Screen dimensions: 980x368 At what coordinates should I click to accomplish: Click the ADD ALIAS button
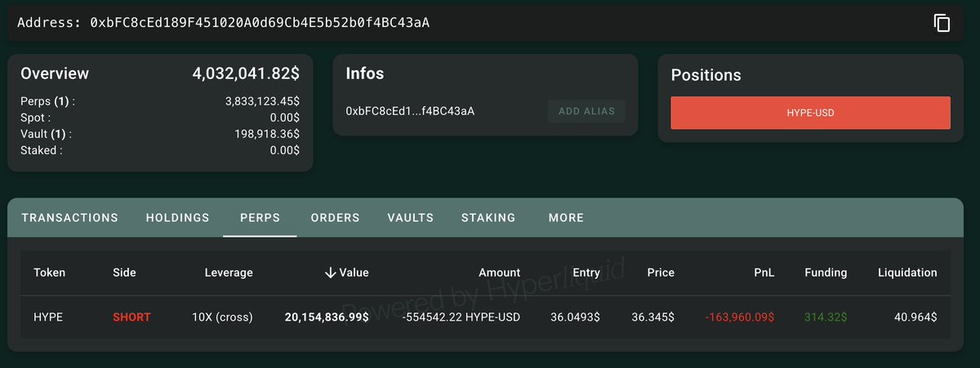tap(586, 111)
